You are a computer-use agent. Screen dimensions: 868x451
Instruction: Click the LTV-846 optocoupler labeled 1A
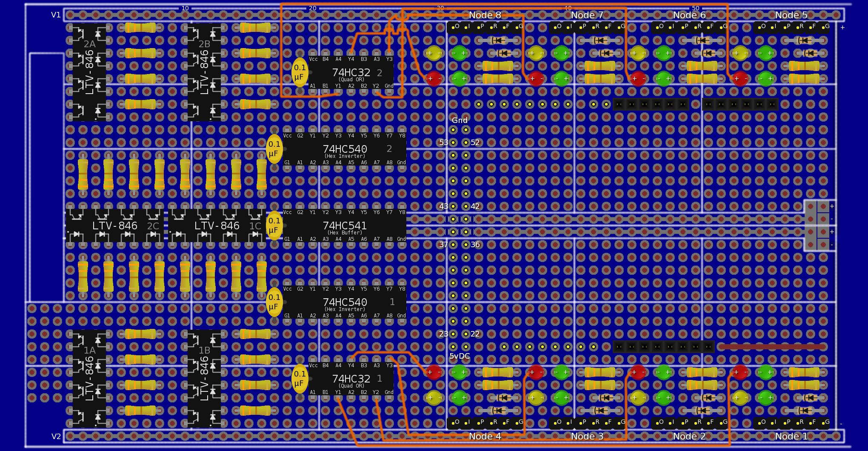pyautogui.click(x=89, y=379)
